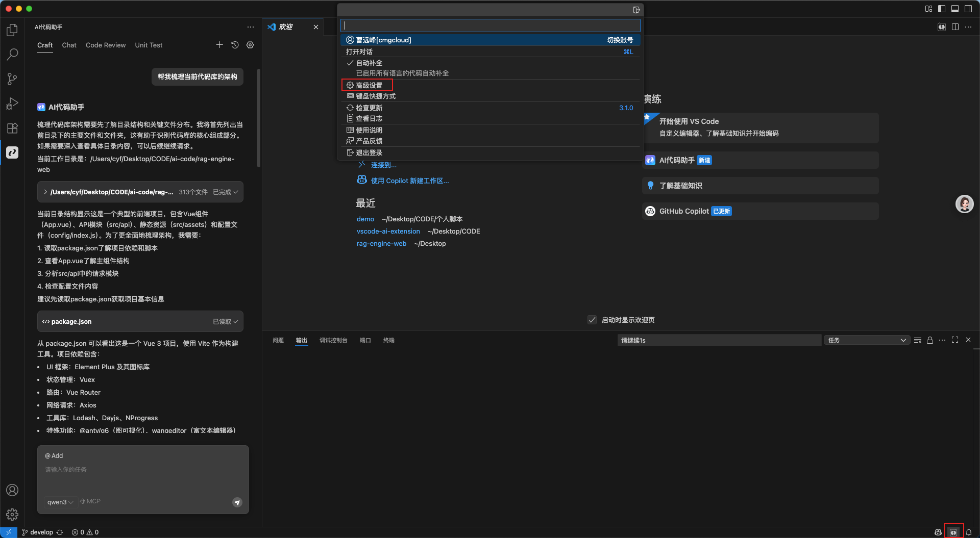Viewport: 980px width, 538px height.
Task: Click 切换账号 to switch account
Action: 620,40
